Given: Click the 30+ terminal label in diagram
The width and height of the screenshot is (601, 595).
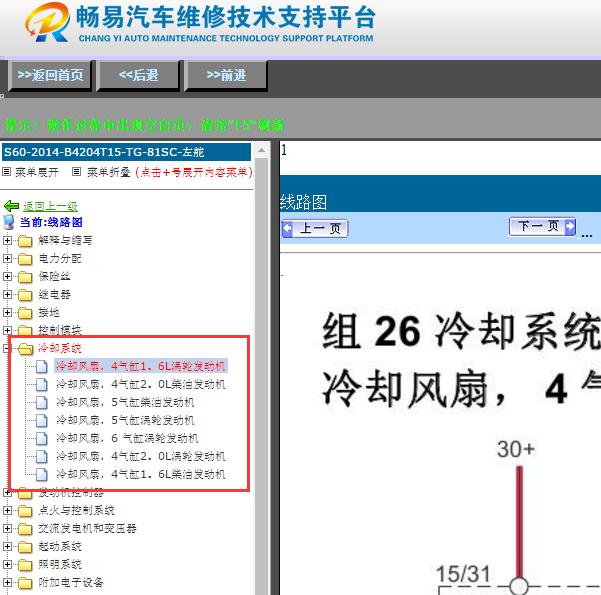Looking at the screenshot, I should (516, 449).
